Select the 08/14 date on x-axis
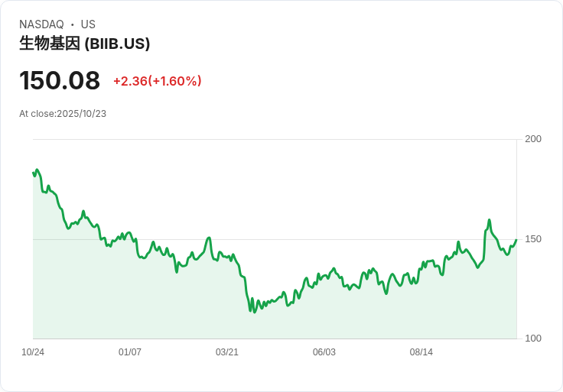Screen dimensions: 563x392 coord(421,352)
